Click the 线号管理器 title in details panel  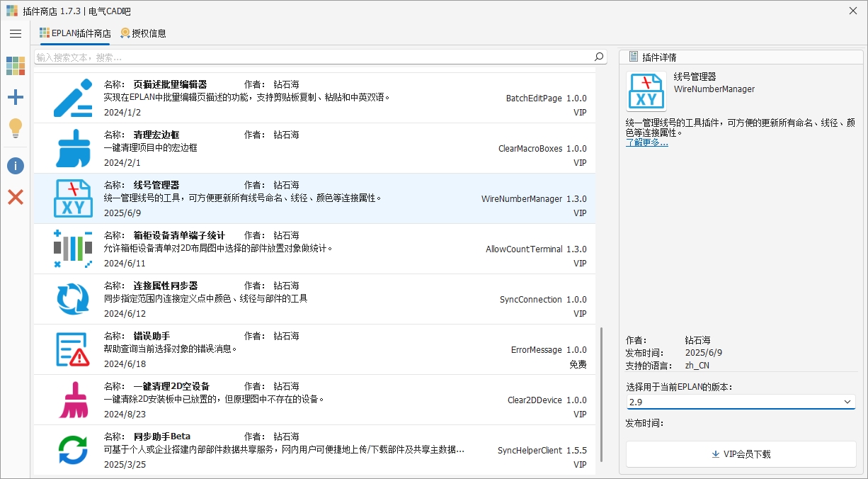695,77
